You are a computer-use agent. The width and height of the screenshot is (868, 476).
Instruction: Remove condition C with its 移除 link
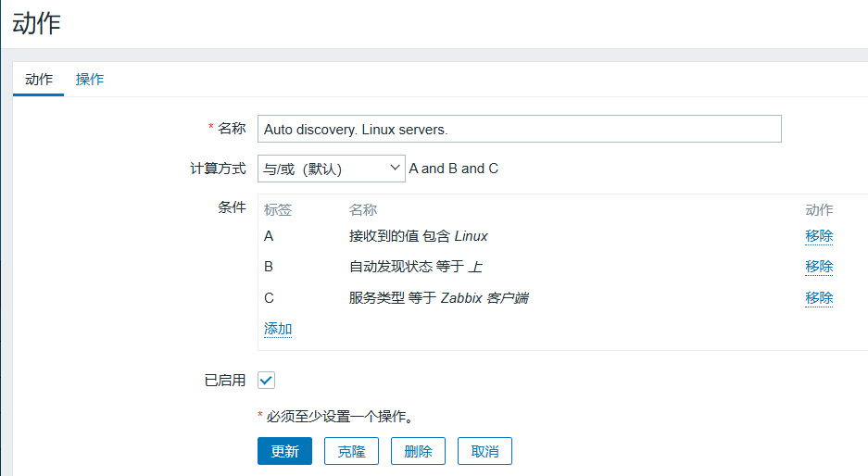pyautogui.click(x=819, y=298)
